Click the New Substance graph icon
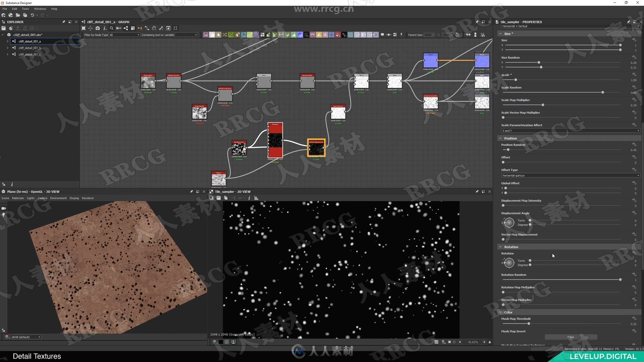644x362 pixels. click(10, 15)
